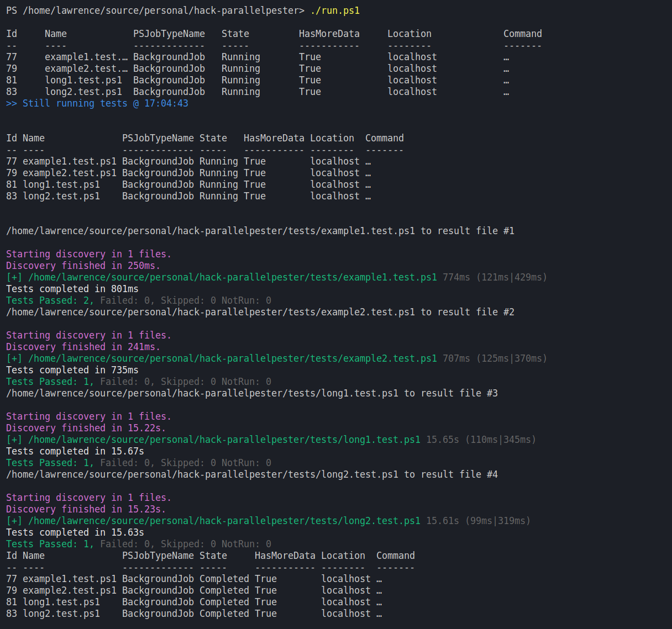The image size is (672, 629).
Task: Click 'Tests completed in 801ms' text
Action: (72, 289)
